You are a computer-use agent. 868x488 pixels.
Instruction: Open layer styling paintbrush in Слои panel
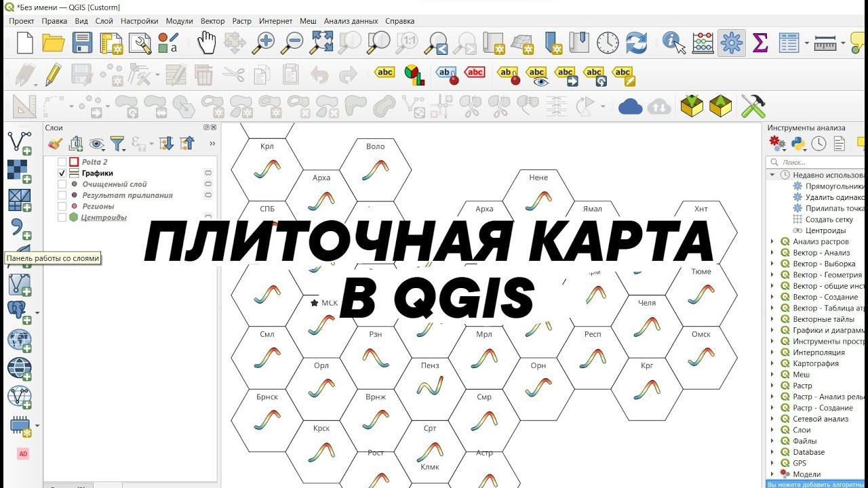pos(55,143)
